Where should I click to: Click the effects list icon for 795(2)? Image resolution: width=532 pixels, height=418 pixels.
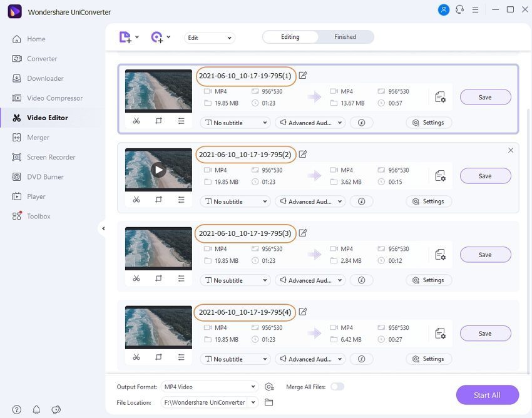click(181, 200)
